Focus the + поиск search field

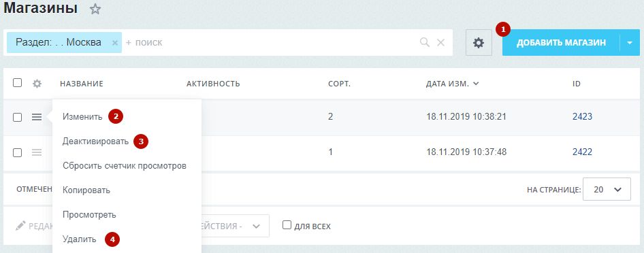(271, 42)
